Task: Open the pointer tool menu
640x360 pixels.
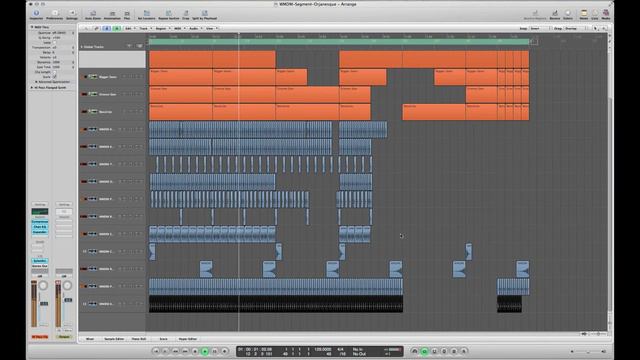Action: tap(595, 29)
